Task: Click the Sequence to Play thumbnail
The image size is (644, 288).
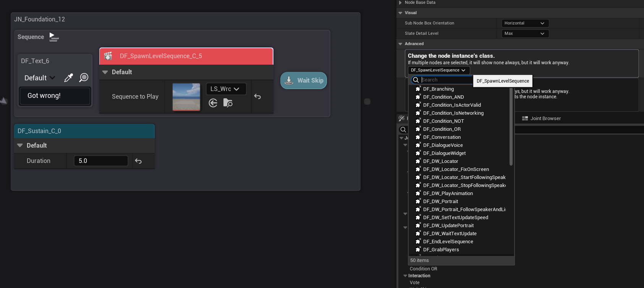Action: pos(186,97)
